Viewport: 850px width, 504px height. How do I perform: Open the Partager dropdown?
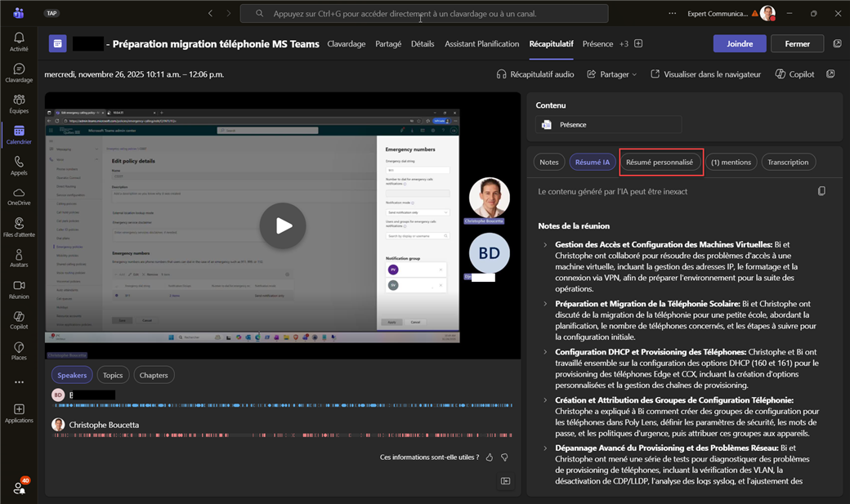click(612, 74)
